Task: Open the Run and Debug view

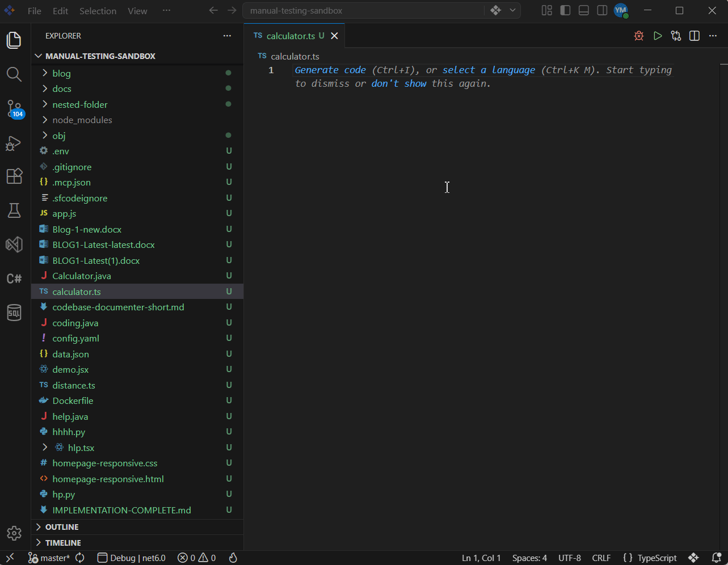Action: tap(14, 143)
